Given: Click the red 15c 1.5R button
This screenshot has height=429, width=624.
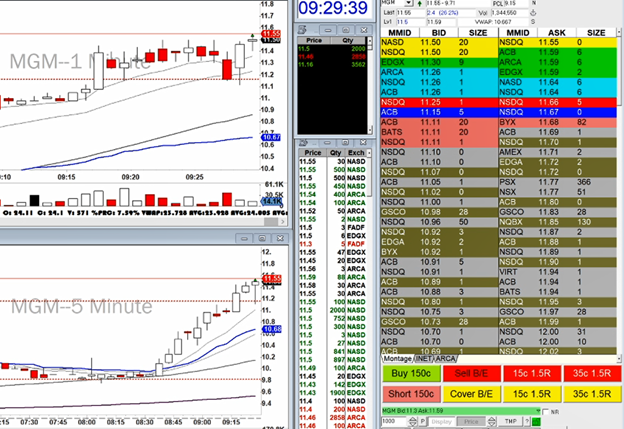Looking at the screenshot, I should (530, 373).
